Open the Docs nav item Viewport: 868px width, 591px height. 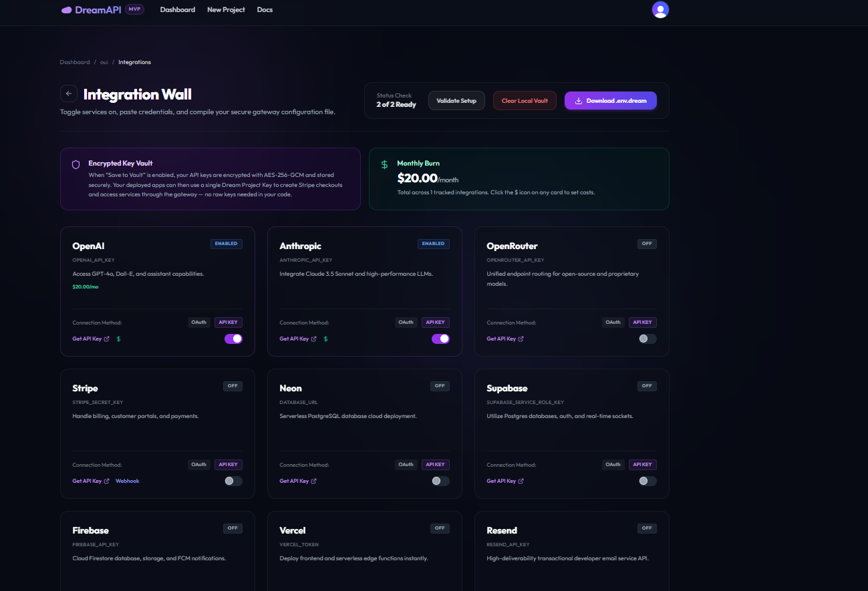tap(265, 10)
